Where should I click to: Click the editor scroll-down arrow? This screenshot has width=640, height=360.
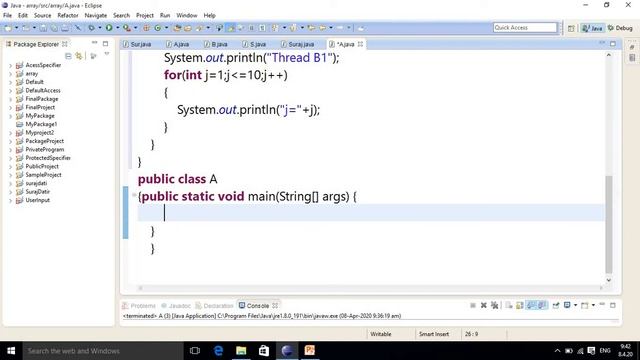609,280
